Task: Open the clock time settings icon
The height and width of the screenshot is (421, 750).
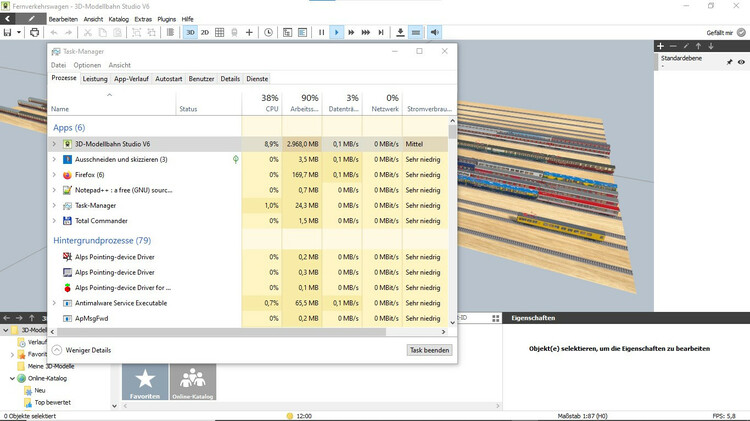Action: [x=268, y=33]
